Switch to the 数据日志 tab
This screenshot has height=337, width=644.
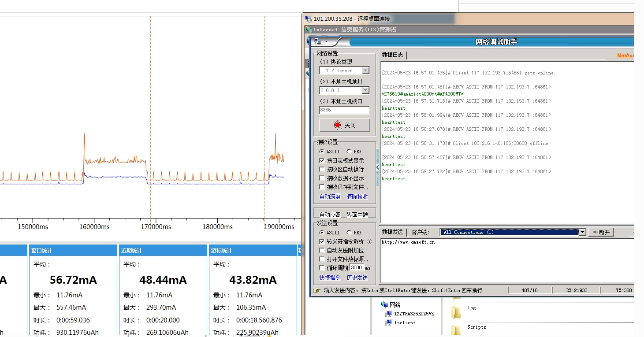392,55
